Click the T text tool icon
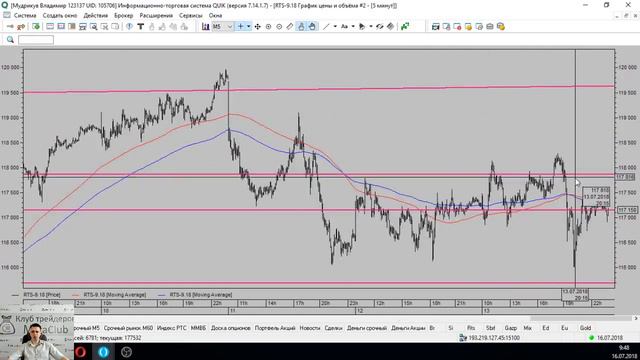640x360 pixels. tap(140, 27)
